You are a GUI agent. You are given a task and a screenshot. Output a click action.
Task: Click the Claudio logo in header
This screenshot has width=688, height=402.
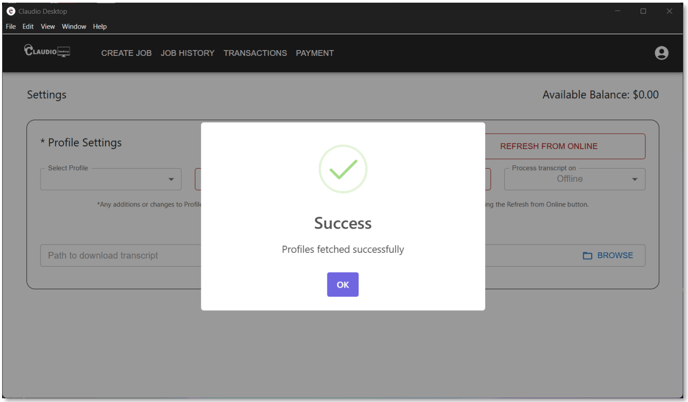pyautogui.click(x=47, y=51)
